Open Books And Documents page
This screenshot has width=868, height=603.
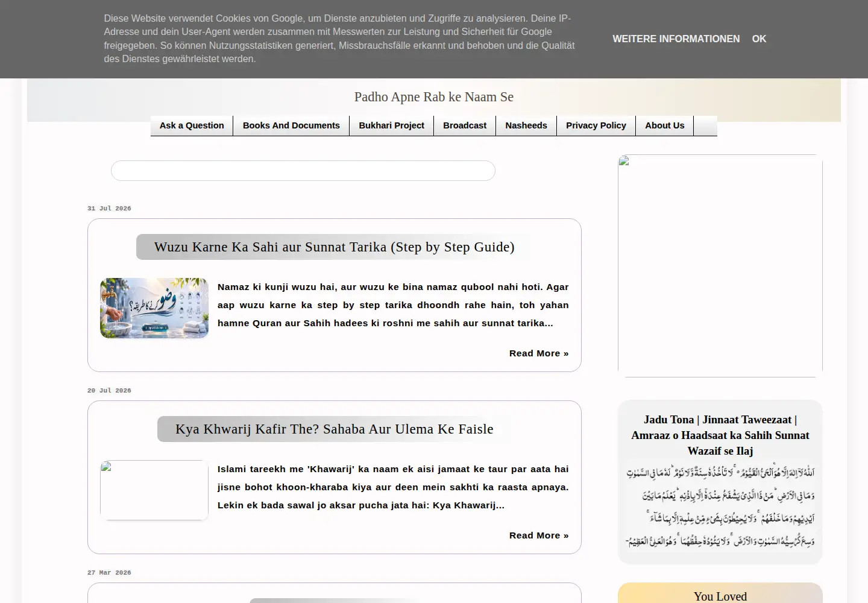click(x=291, y=125)
